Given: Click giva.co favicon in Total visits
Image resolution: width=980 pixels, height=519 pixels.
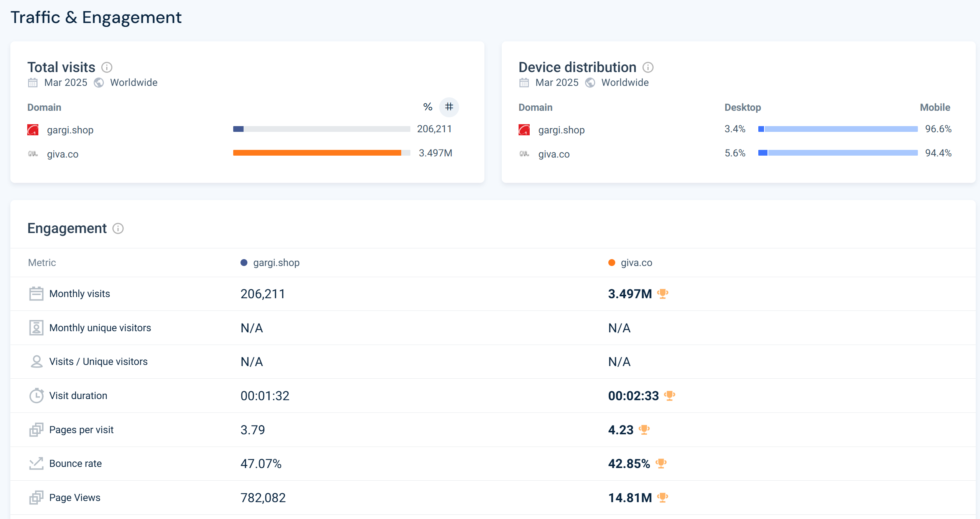Looking at the screenshot, I should 33,154.
